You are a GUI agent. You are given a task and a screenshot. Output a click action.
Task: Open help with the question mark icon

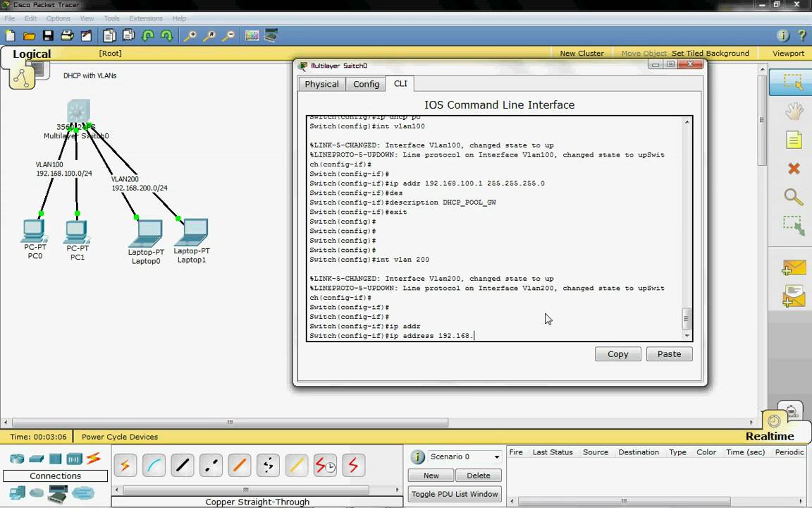click(x=802, y=35)
